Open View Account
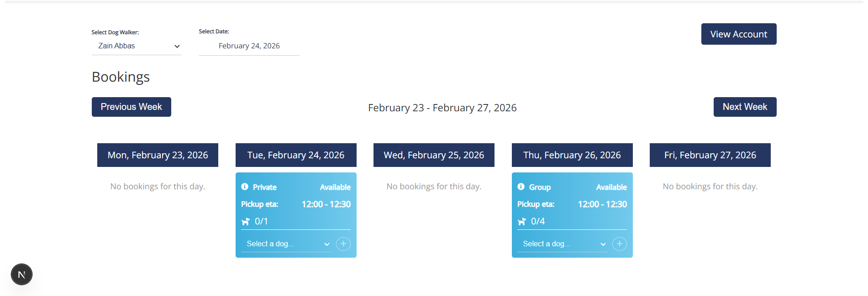This screenshot has width=868, height=296. 739,34
